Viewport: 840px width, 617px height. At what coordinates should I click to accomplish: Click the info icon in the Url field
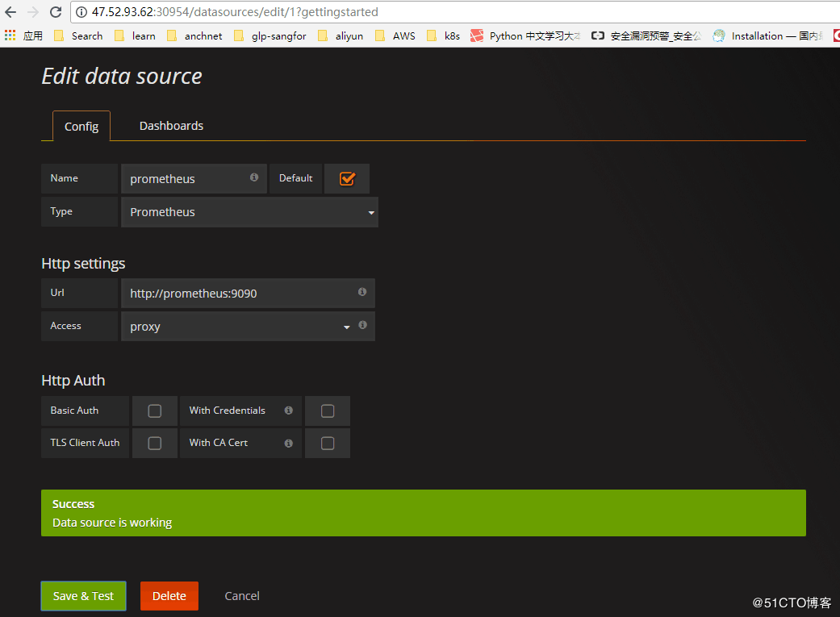[x=362, y=292]
